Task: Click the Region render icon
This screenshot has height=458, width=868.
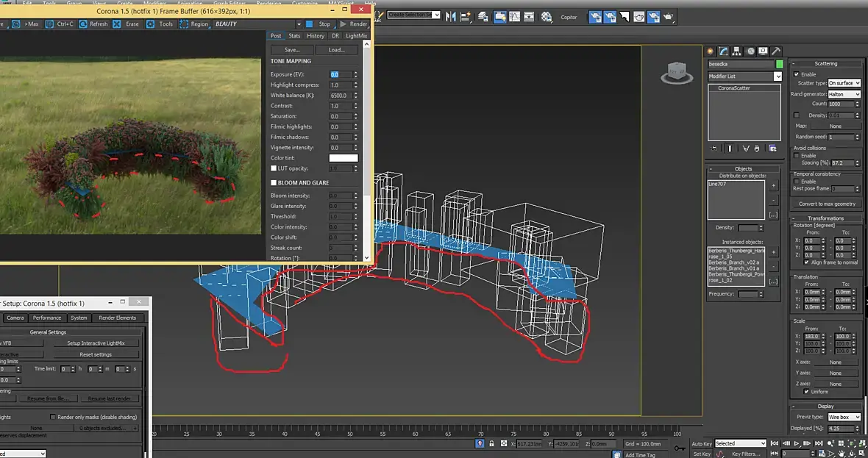Action: 184,24
